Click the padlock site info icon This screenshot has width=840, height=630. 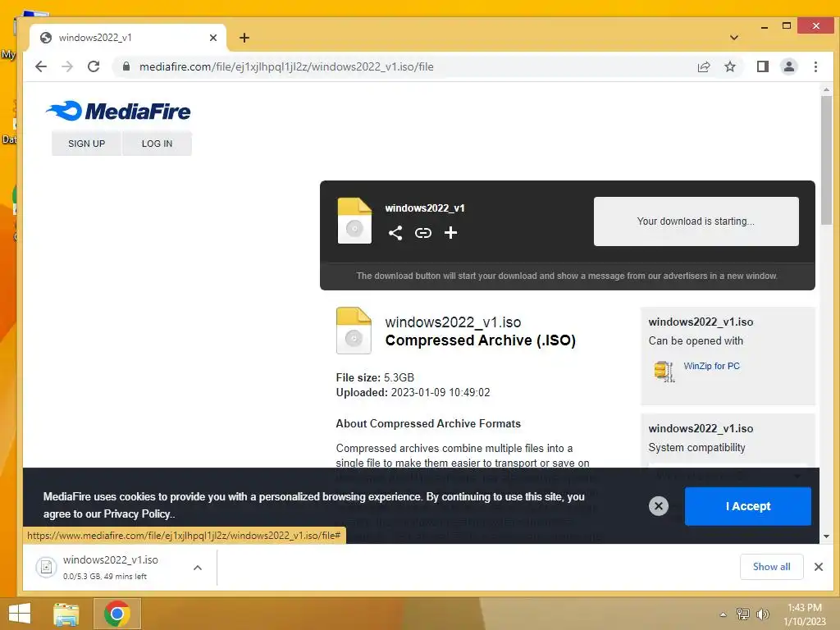coord(126,66)
